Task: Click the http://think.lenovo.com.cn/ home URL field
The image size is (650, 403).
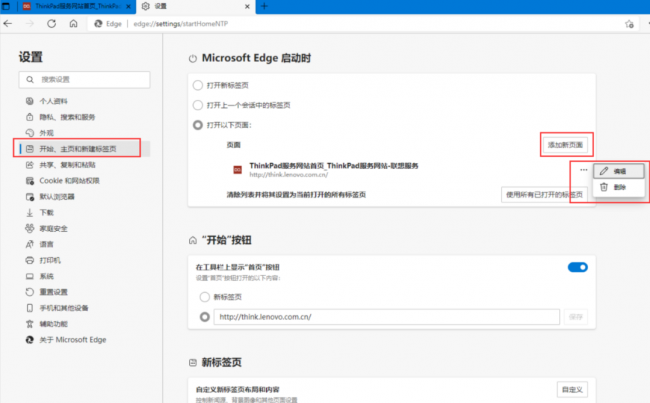Action: (x=387, y=317)
